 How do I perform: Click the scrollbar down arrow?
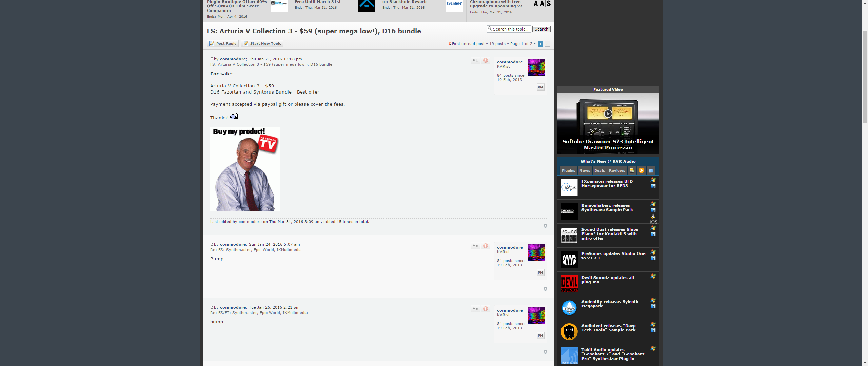865,363
